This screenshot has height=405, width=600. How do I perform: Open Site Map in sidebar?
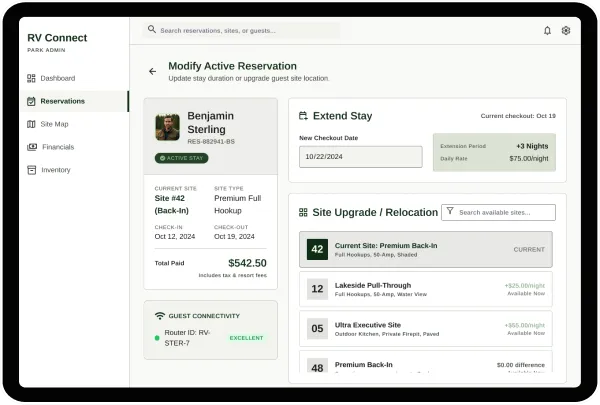(74, 124)
